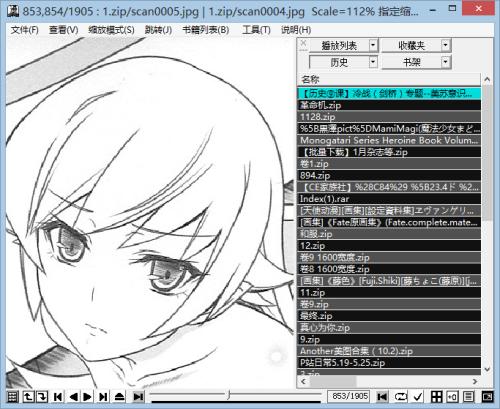This screenshot has height=409, width=500.
Task: Select 1128.zip in history list
Action: tap(389, 117)
